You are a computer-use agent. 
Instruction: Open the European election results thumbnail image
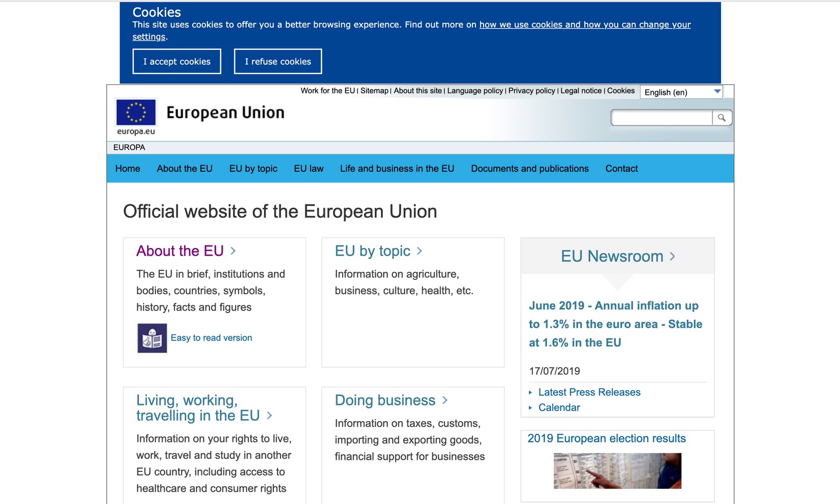[x=617, y=471]
